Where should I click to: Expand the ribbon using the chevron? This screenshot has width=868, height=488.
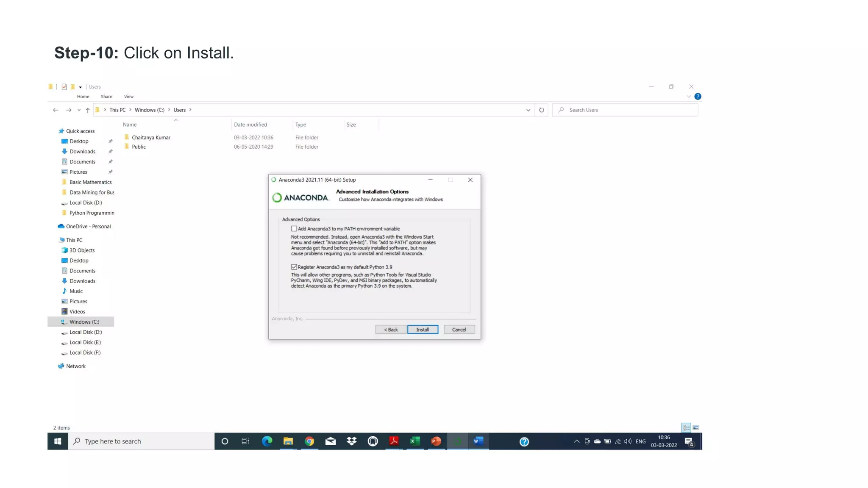[689, 97]
